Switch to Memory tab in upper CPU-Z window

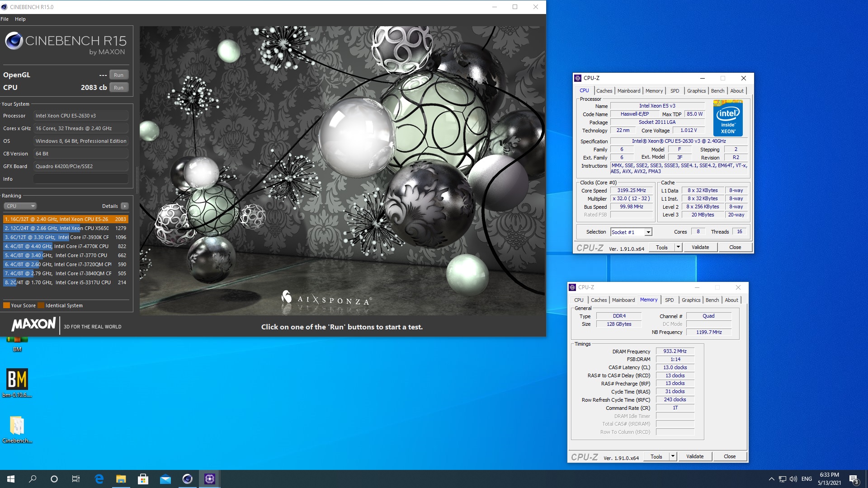coord(654,91)
